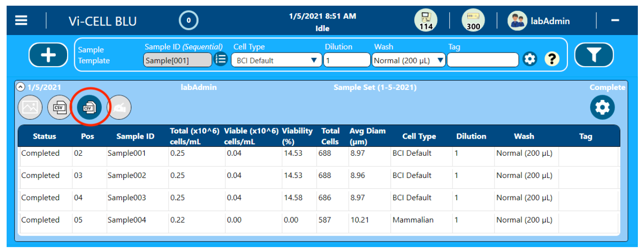Click the queue counter circle showing 0
Screen dimensions: 644x249
click(189, 20)
